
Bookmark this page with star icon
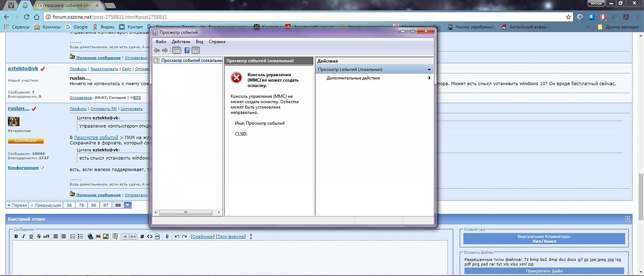(x=569, y=17)
